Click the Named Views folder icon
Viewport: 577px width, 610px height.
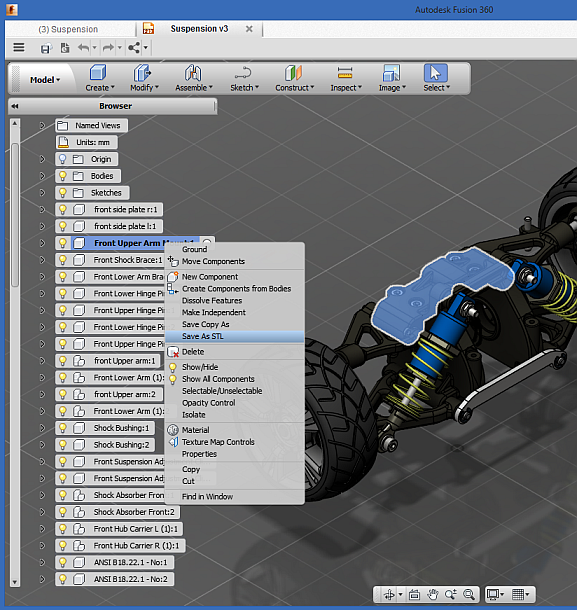pos(62,126)
